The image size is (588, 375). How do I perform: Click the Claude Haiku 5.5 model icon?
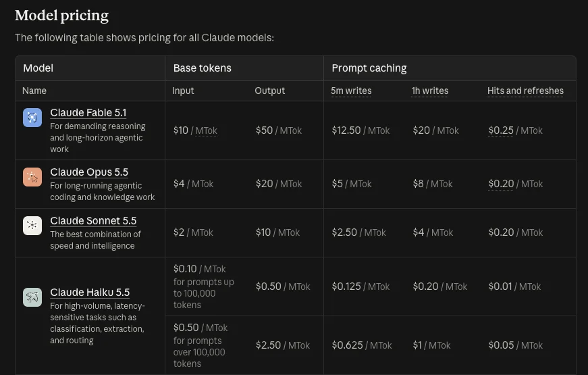point(32,297)
